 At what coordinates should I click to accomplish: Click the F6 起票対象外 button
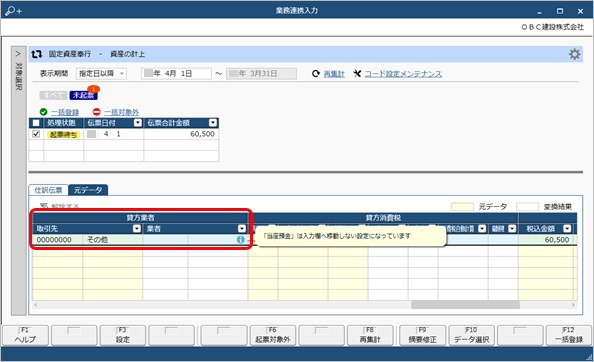(x=273, y=335)
